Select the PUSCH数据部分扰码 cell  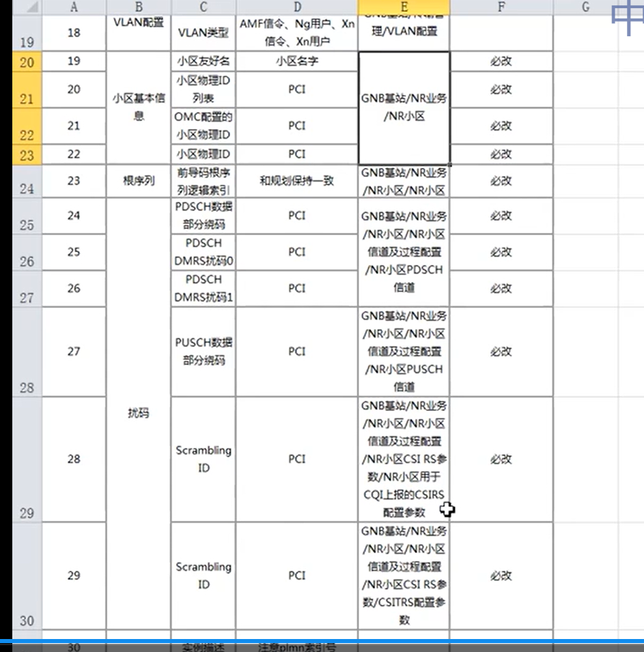(x=204, y=352)
